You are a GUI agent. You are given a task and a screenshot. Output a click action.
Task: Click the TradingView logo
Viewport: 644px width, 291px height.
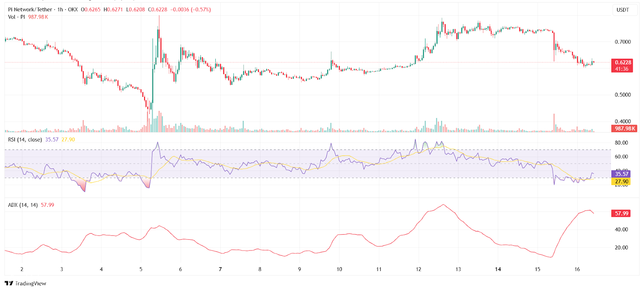(25, 283)
